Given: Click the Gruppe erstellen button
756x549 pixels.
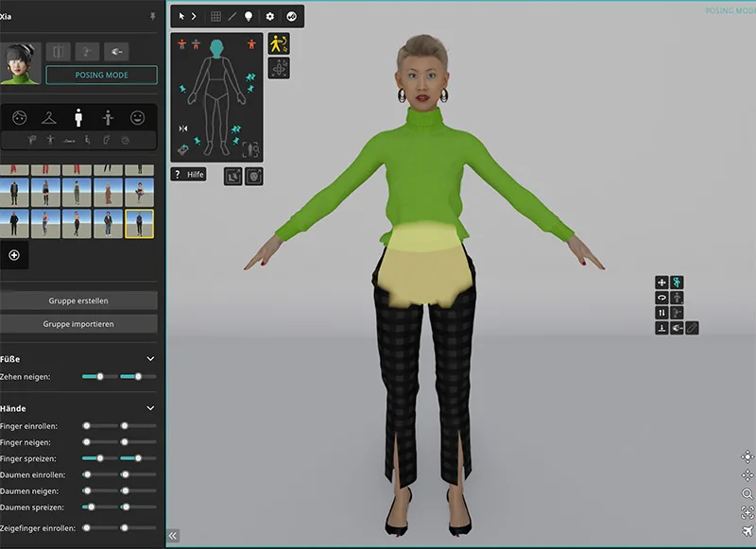Looking at the screenshot, I should pos(78,300).
